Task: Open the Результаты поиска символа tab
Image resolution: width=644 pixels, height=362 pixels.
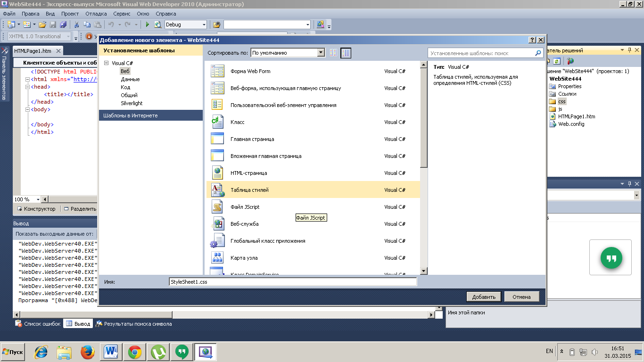Action: coord(133,324)
